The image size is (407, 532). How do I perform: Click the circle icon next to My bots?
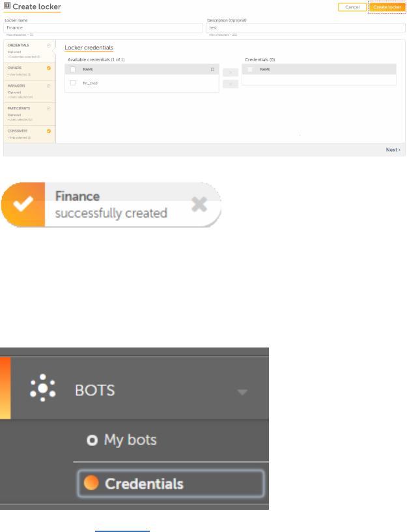(92, 440)
